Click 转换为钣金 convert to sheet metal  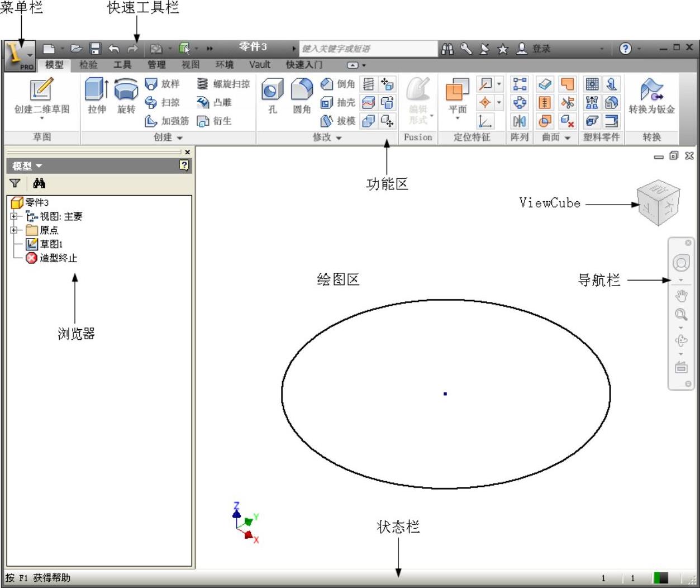(651, 96)
